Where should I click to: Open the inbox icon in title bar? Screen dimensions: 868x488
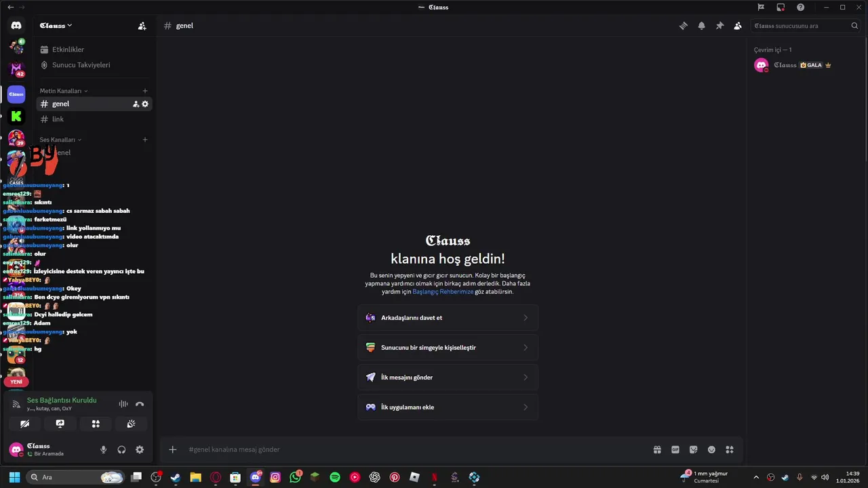pyautogui.click(x=781, y=7)
